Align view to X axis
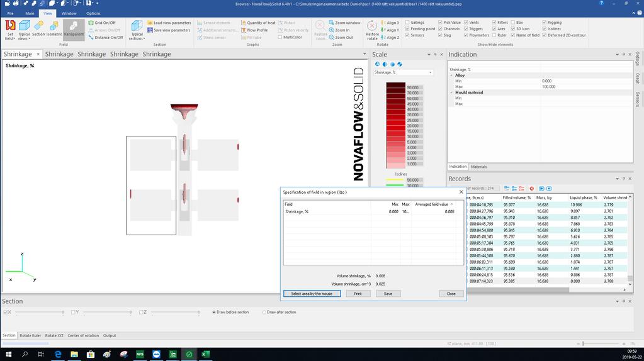 (x=390, y=23)
